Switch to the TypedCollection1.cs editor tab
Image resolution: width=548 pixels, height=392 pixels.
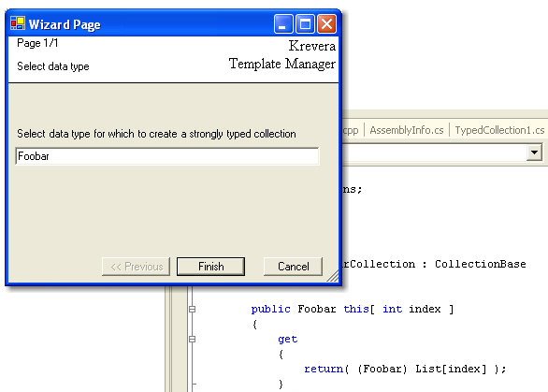[x=499, y=130]
